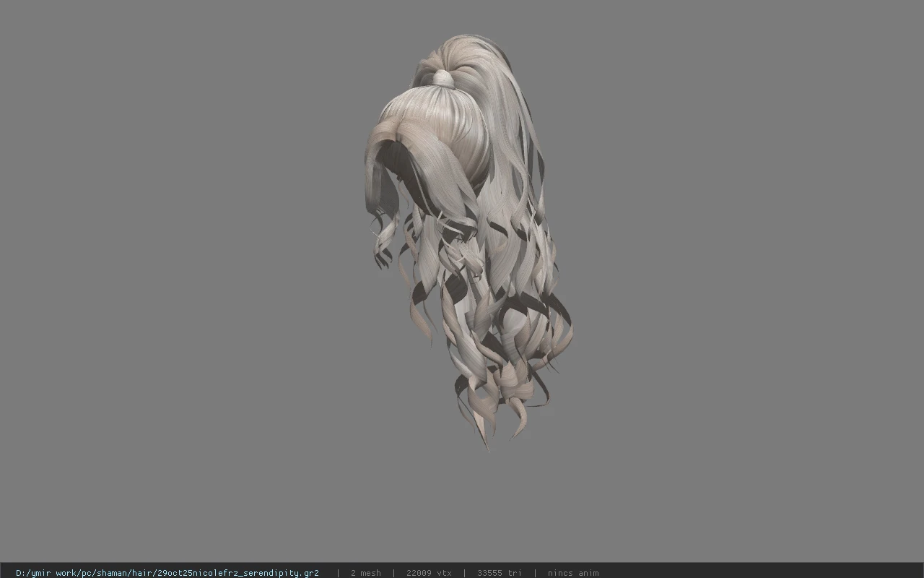This screenshot has width=924, height=578.
Task: Click the "2 mesh" status entry
Action: point(365,573)
